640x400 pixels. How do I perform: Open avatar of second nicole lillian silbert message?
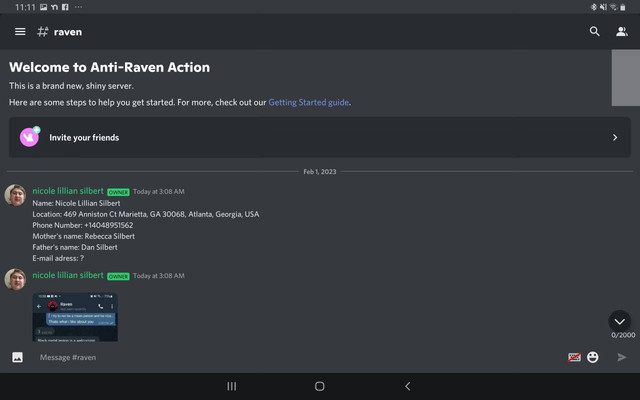(x=16, y=279)
